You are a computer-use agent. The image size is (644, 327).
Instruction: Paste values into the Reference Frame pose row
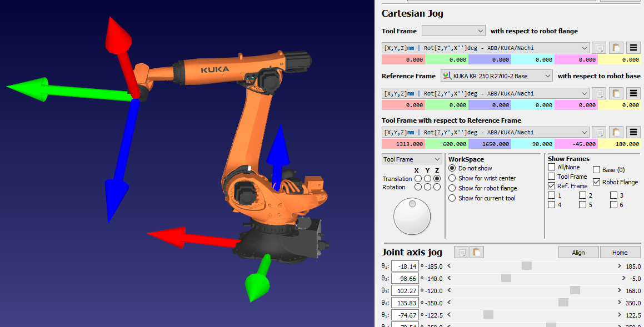tap(616, 93)
